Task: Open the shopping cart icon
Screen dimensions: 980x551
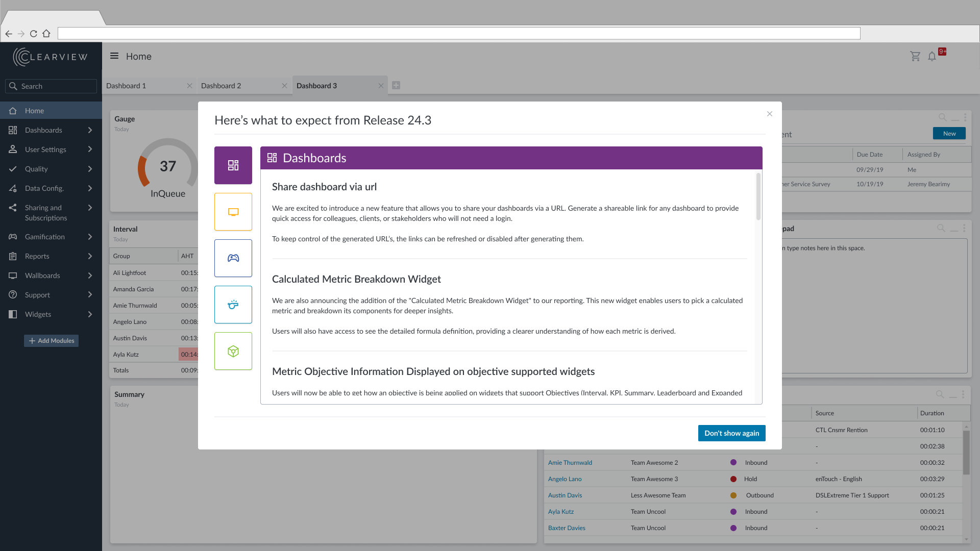Action: point(915,57)
